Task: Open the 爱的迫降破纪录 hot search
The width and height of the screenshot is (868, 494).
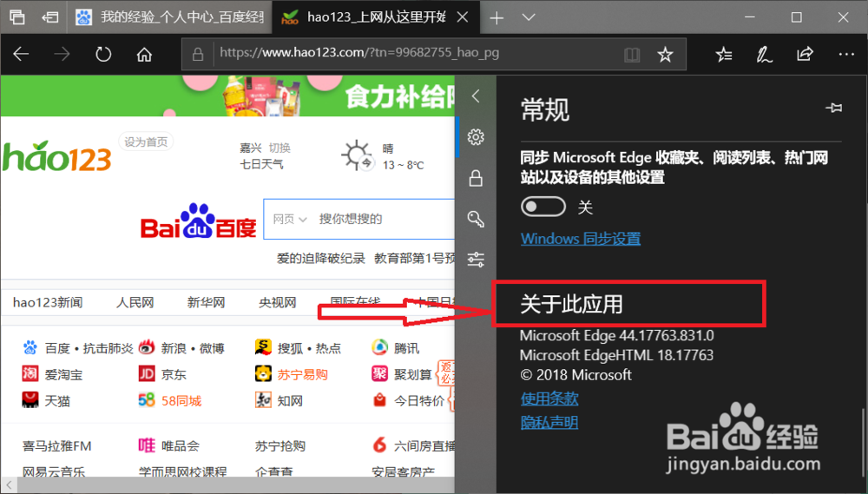Action: pos(321,259)
